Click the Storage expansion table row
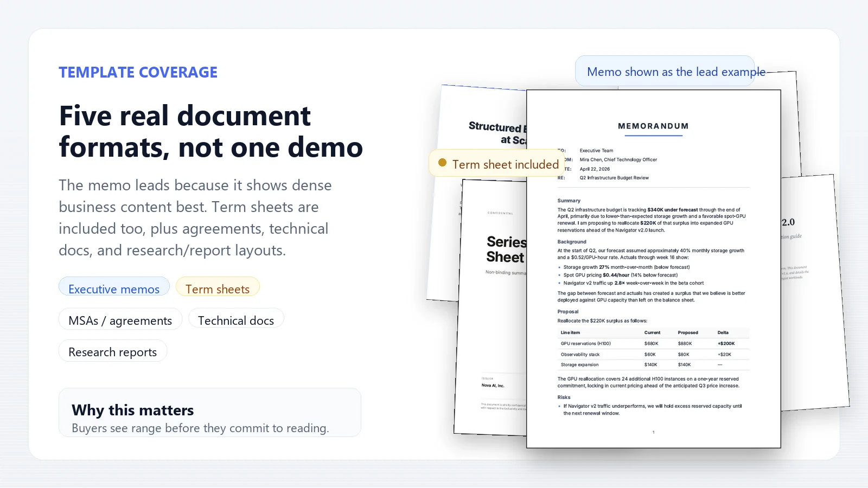This screenshot has height=488, width=868. pyautogui.click(x=653, y=364)
